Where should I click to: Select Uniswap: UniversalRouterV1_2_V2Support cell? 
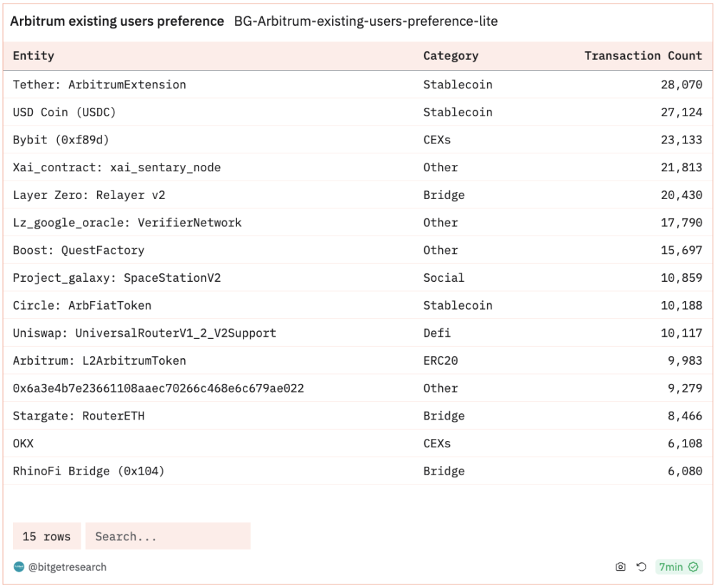pos(144,333)
